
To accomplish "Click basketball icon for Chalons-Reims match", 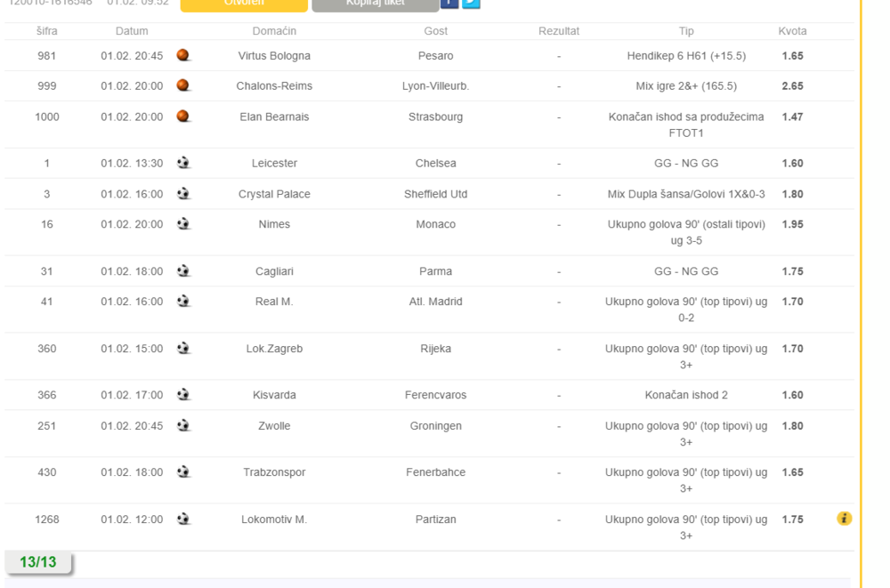I will coord(183,86).
